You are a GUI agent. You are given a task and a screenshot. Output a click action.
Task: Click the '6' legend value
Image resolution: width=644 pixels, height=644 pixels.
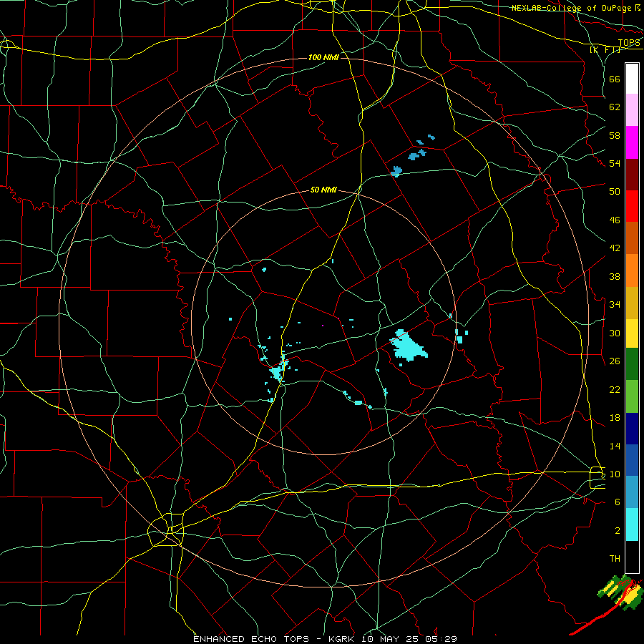618,502
